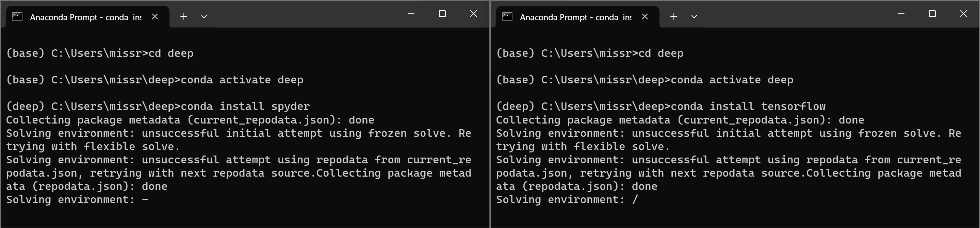Click the 'conda install spyder' command line
Image resolution: width=980 pixels, height=228 pixels.
click(158, 106)
